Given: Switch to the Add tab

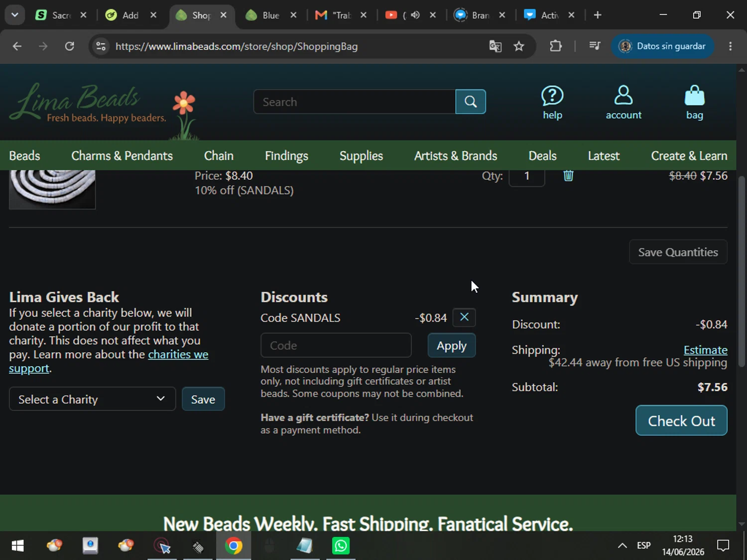Looking at the screenshot, I should point(130,15).
